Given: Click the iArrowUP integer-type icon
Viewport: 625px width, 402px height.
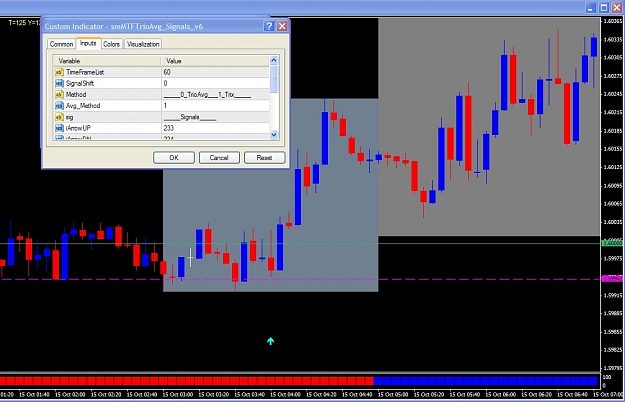Looking at the screenshot, I should click(59, 128).
